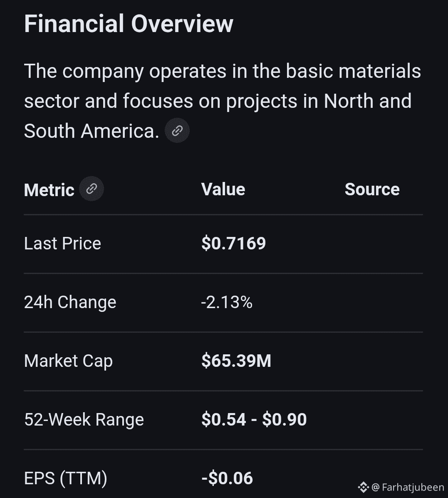Viewport: 448px width, 498px height.
Task: Click the -2.13% change value
Action: click(x=227, y=302)
